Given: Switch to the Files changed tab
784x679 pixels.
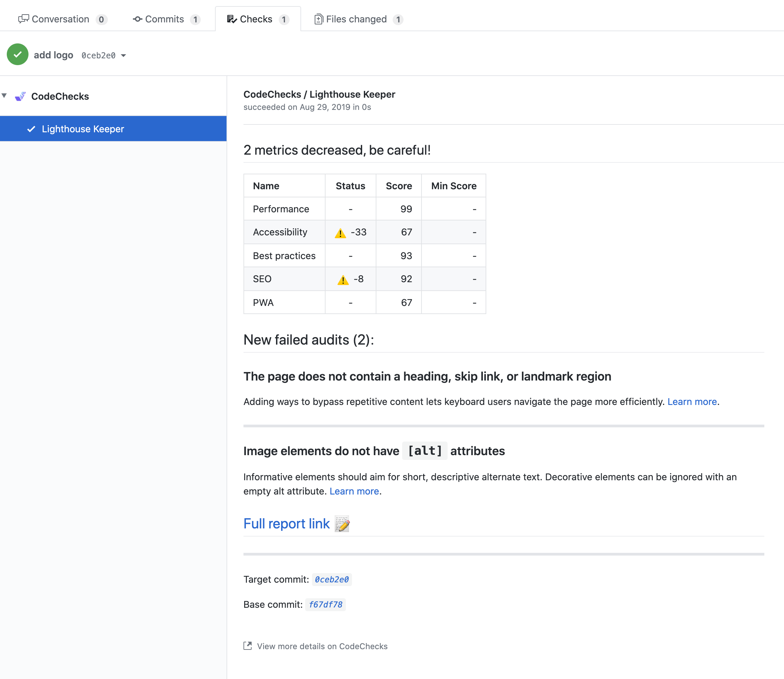Looking at the screenshot, I should point(357,19).
